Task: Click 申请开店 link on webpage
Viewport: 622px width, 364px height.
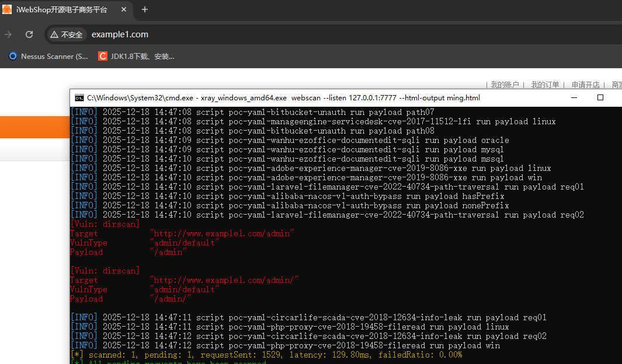Action: [x=586, y=85]
